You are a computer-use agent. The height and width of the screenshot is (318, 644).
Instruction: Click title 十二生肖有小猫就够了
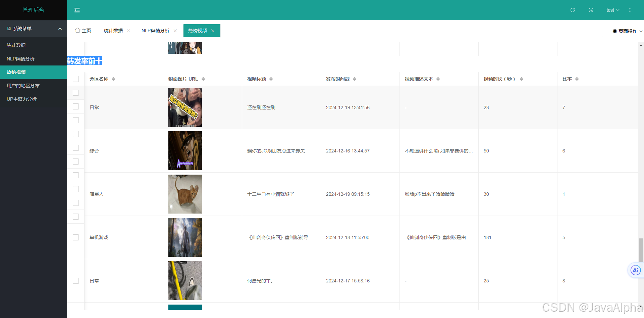[x=271, y=194]
